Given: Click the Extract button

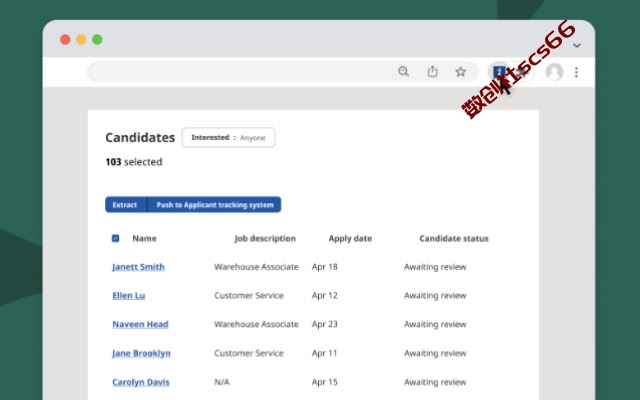Looking at the screenshot, I should [125, 204].
